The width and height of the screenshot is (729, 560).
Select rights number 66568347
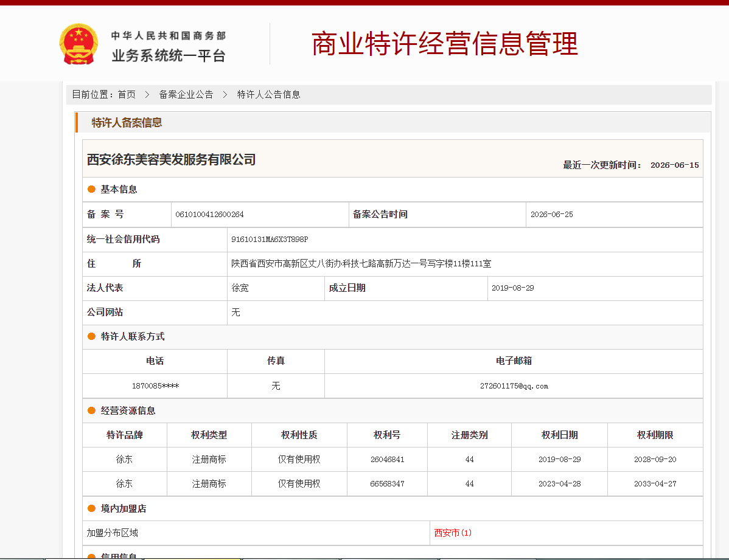[x=387, y=484]
